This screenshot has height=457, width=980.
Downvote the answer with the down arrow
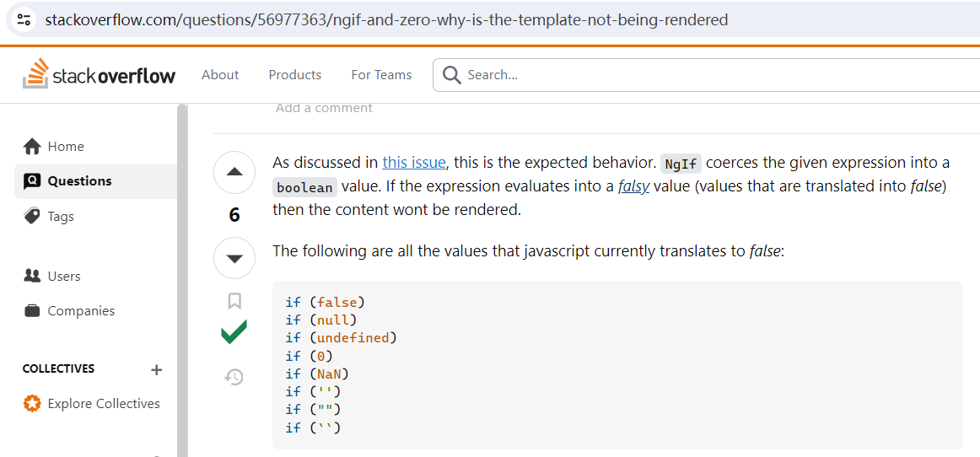234,258
